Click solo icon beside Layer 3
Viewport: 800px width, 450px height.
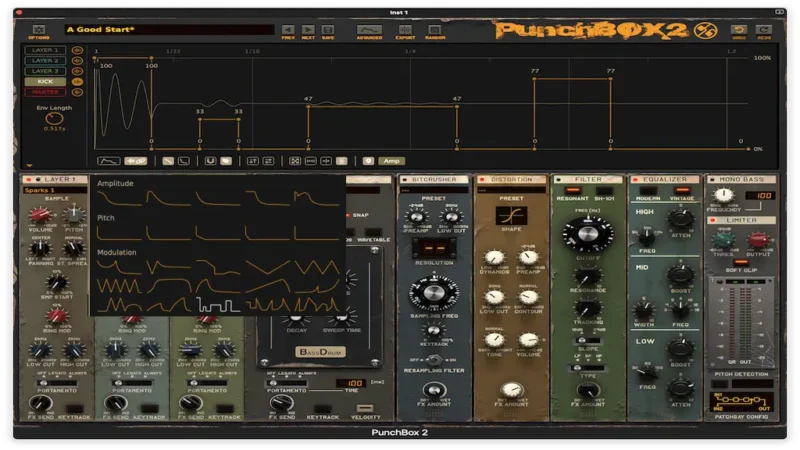(x=77, y=71)
